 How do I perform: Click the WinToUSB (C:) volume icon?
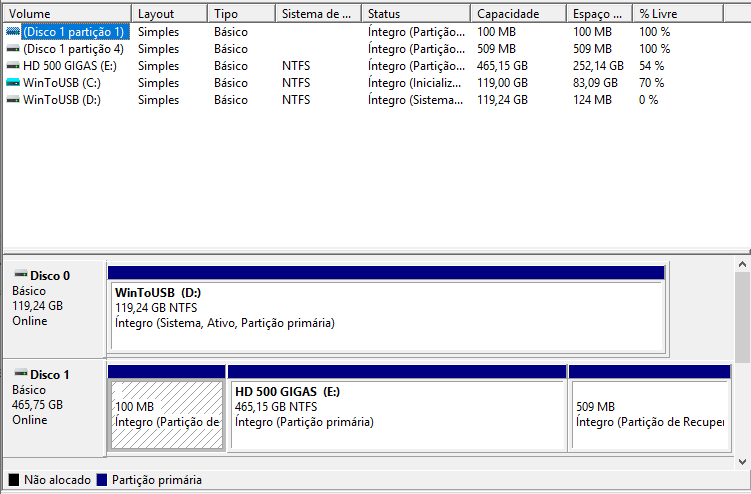13,83
